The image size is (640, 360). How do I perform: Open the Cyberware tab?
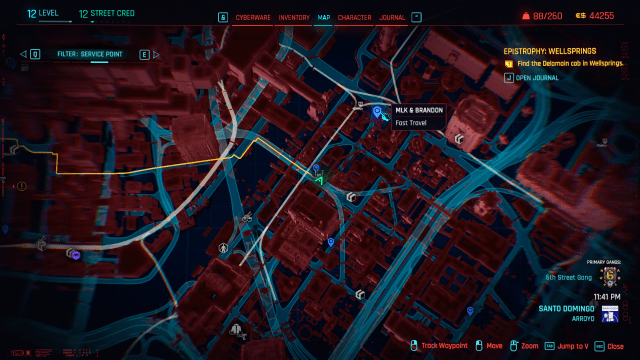click(x=253, y=18)
